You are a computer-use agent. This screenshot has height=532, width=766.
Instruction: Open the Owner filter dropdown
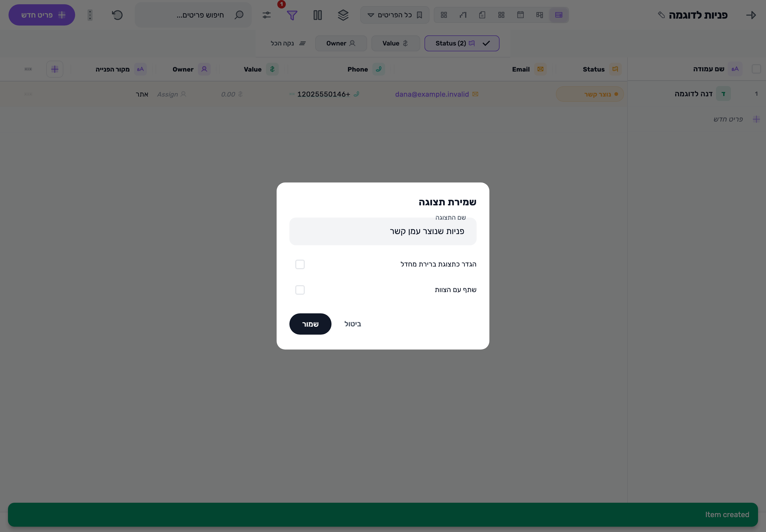coord(341,43)
